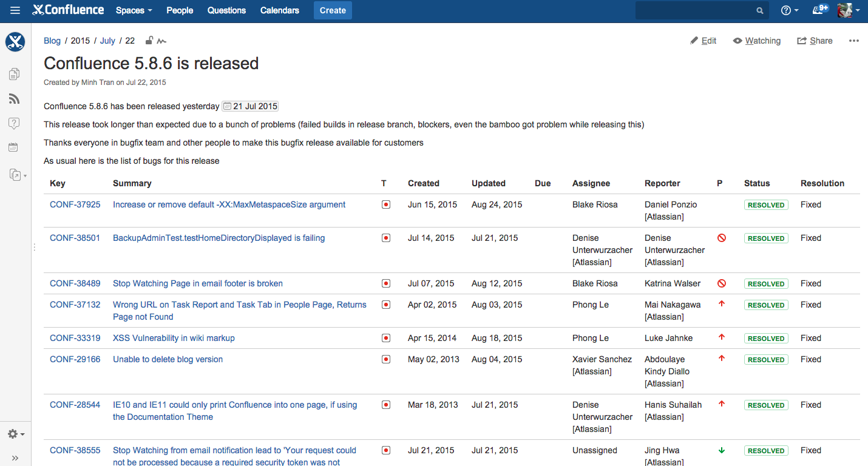Image resolution: width=868 pixels, height=466 pixels.
Task: Sort table by Status column header
Action: coord(757,183)
